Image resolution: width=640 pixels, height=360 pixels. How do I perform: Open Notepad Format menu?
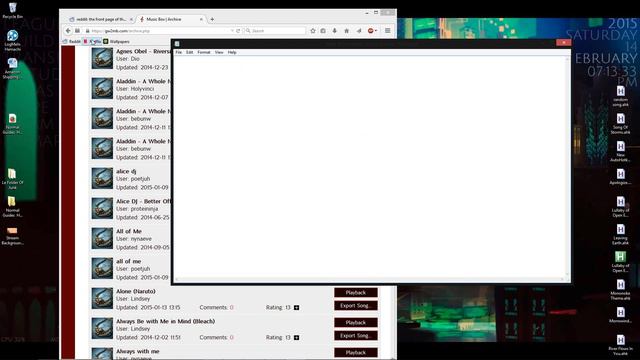(x=204, y=52)
